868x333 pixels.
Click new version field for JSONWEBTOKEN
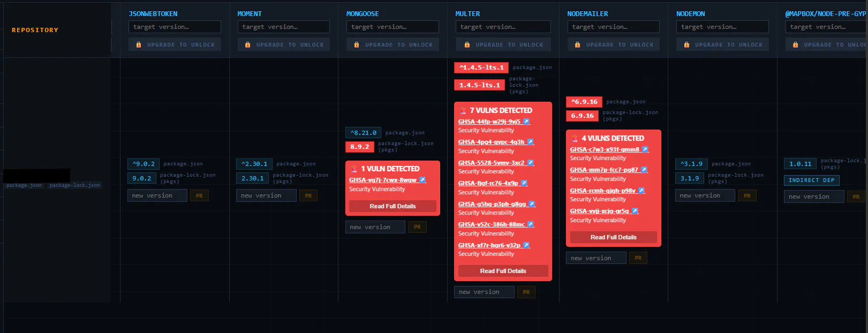click(x=157, y=196)
